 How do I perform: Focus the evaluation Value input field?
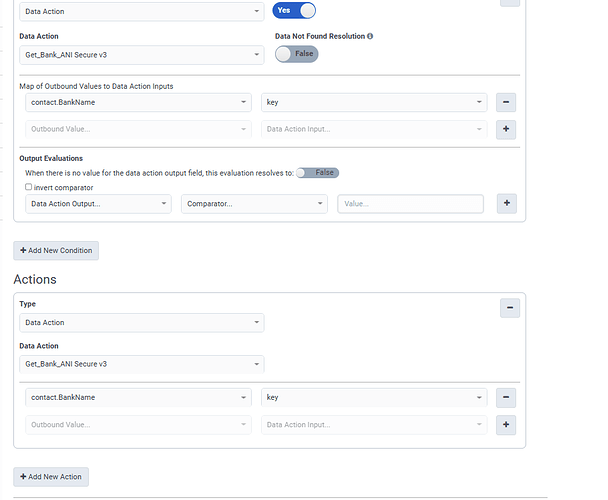[410, 204]
